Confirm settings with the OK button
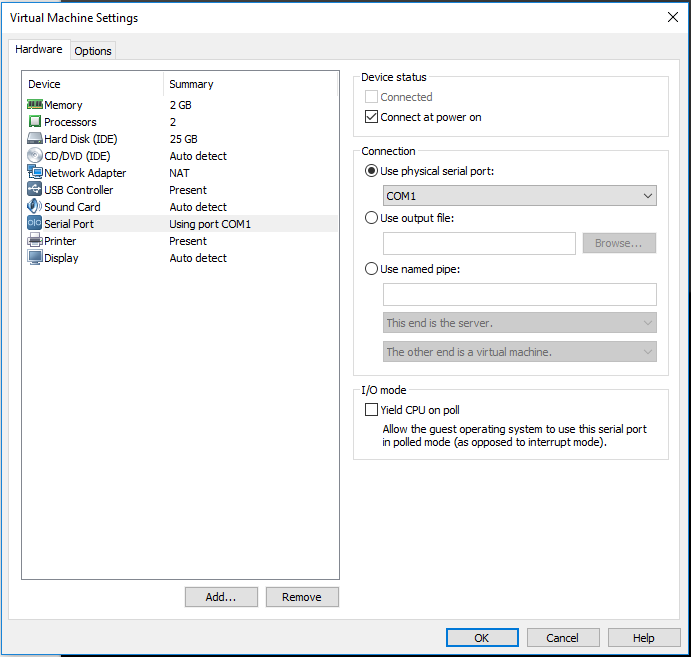691x657 pixels. [x=482, y=638]
